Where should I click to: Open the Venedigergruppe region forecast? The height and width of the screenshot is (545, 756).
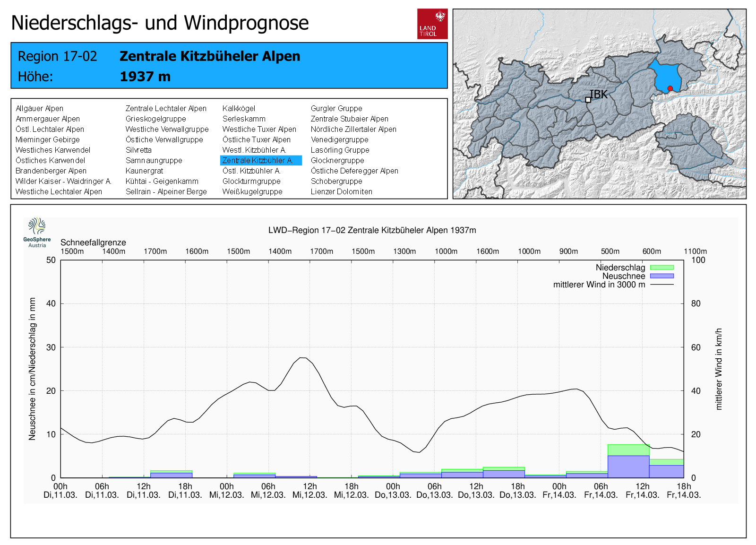[339, 139]
